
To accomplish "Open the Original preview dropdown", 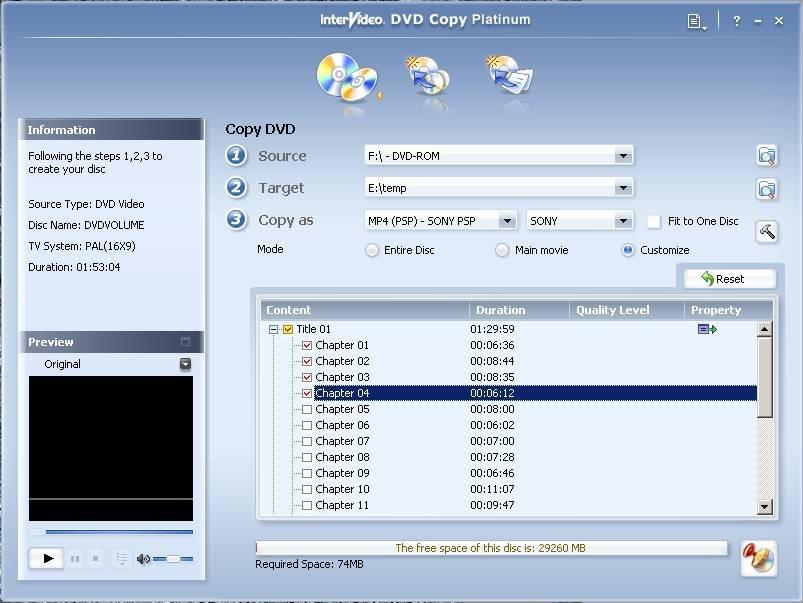I will [x=185, y=364].
